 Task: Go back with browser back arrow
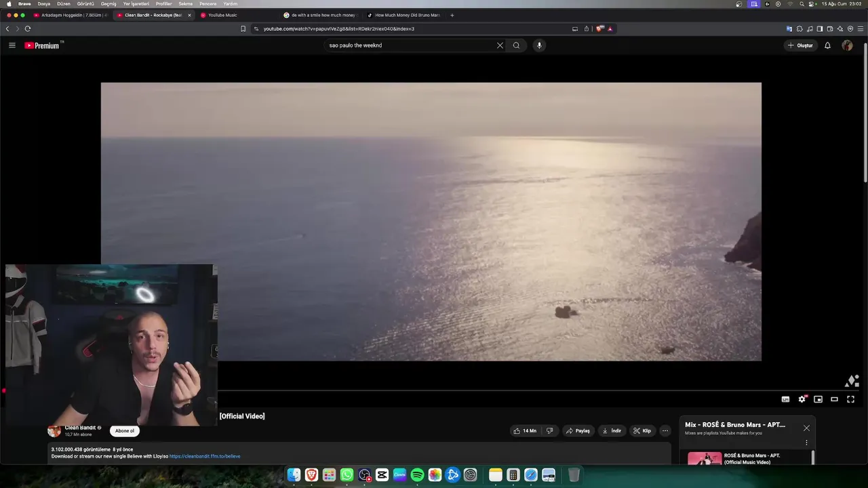[x=7, y=28]
